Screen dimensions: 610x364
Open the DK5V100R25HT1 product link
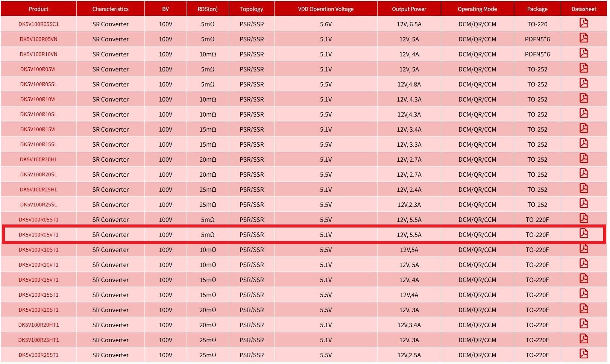tap(39, 340)
